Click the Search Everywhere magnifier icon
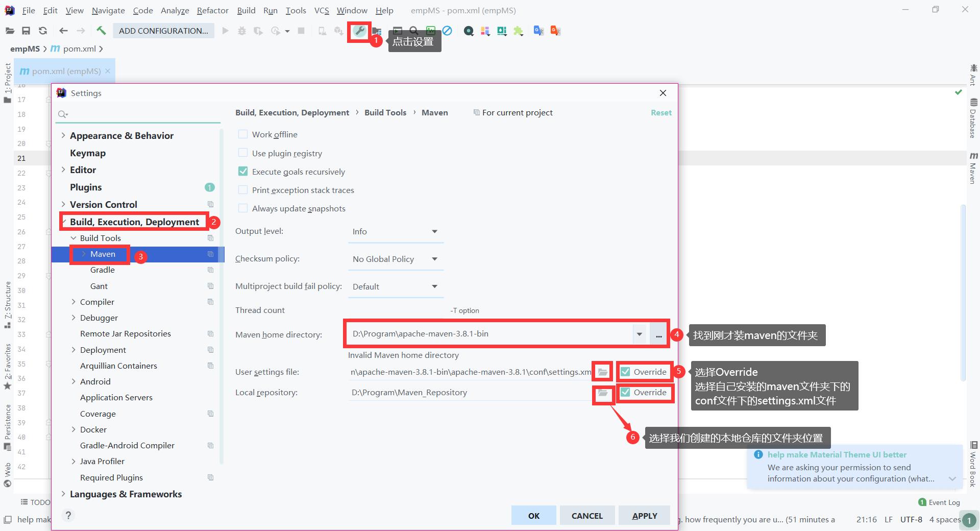Viewport: 980px width, 531px height. pyautogui.click(x=414, y=31)
